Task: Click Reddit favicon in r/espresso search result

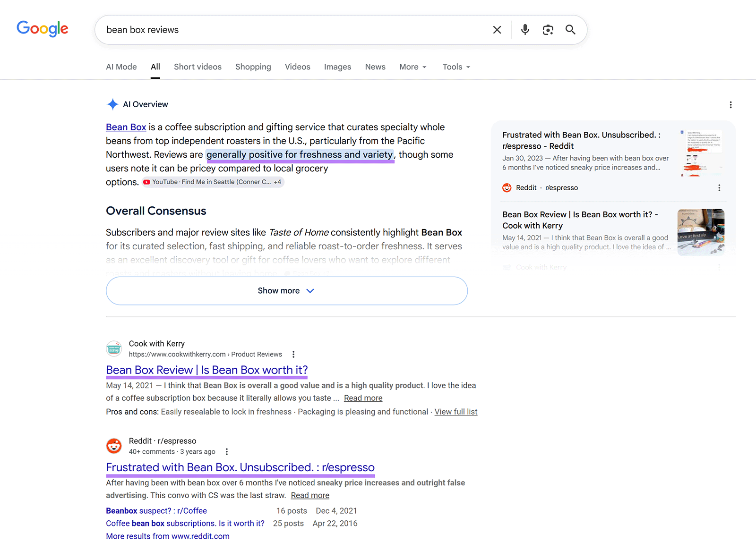Action: click(114, 446)
